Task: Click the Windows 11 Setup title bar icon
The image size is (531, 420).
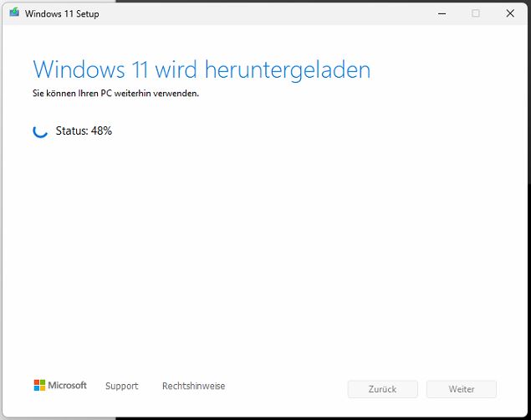Action: 14,13
